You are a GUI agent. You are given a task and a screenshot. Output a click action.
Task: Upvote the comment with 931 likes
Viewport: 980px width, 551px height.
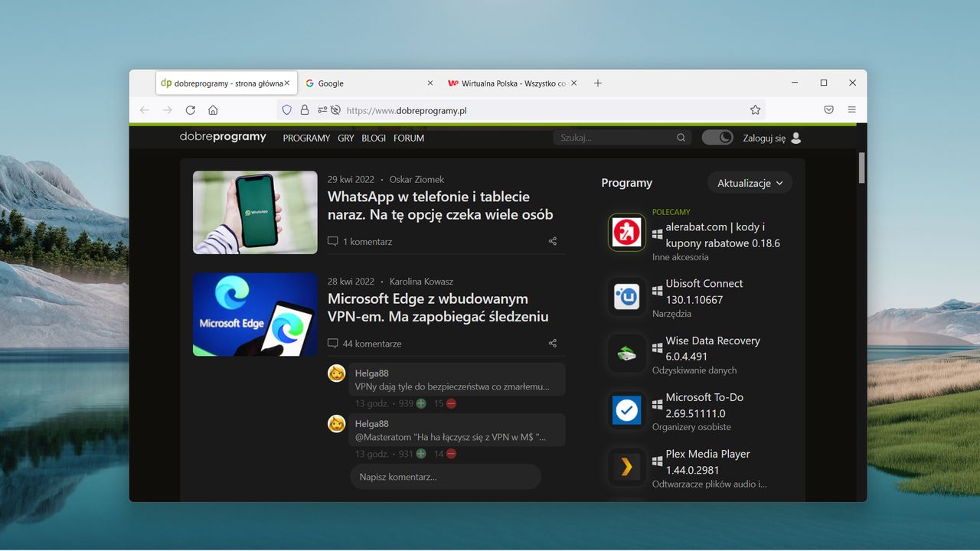[421, 454]
